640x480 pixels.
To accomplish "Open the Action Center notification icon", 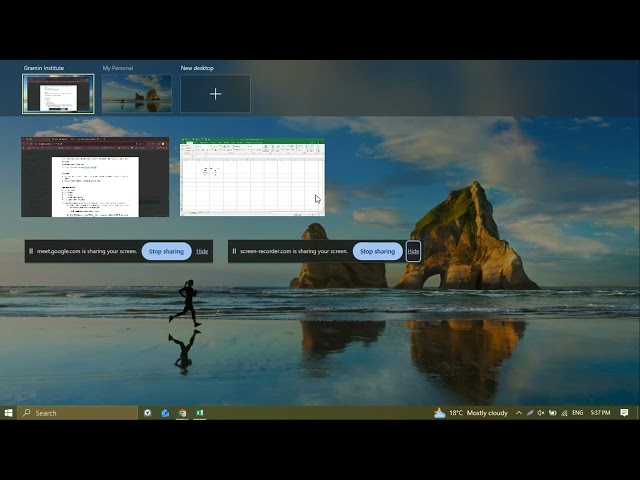I will coord(624,413).
